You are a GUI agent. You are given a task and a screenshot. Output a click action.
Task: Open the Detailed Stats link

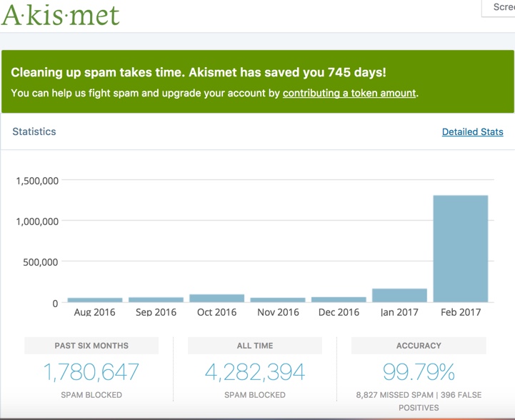[x=472, y=132]
